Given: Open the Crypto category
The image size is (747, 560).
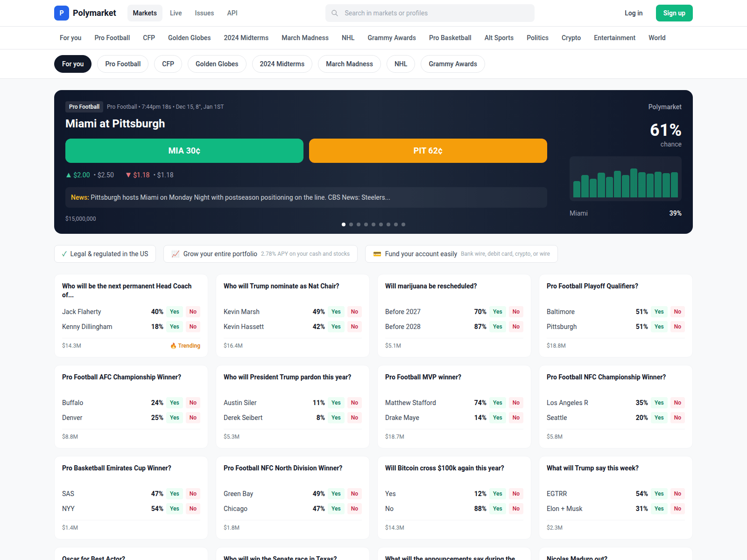Looking at the screenshot, I should [x=571, y=38].
